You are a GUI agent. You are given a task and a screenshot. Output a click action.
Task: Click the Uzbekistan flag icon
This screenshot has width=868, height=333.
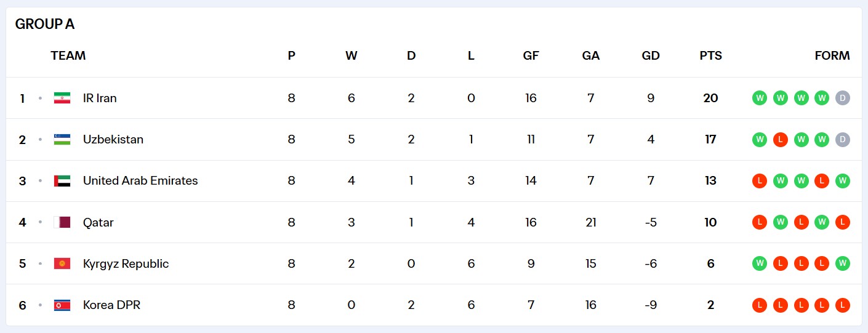coord(62,139)
